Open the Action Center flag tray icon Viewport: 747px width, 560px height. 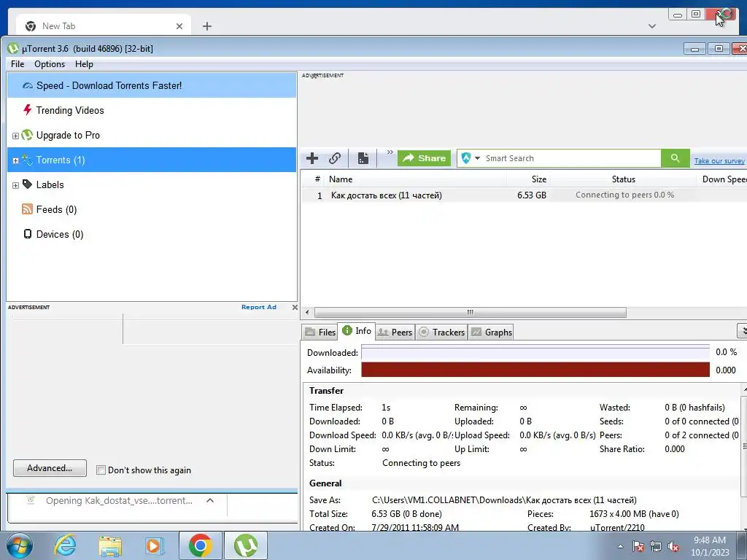coord(638,547)
